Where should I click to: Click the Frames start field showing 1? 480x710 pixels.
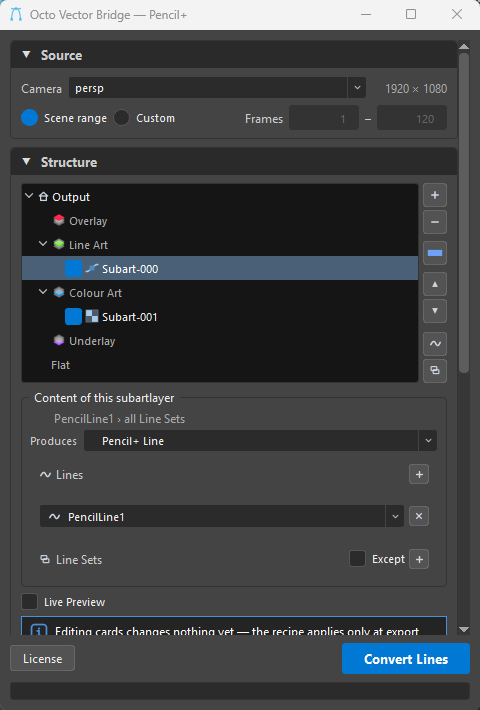click(x=324, y=118)
